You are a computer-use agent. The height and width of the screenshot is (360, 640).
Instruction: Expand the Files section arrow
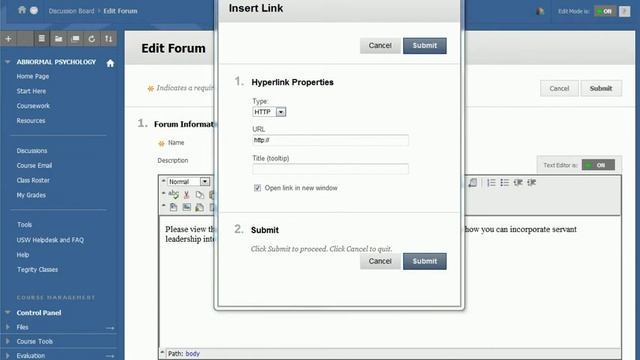[8, 327]
